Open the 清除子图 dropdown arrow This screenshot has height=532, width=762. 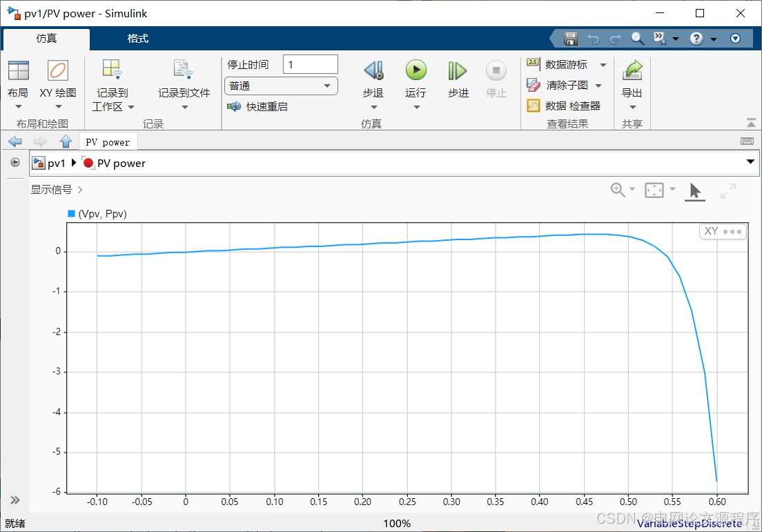598,85
